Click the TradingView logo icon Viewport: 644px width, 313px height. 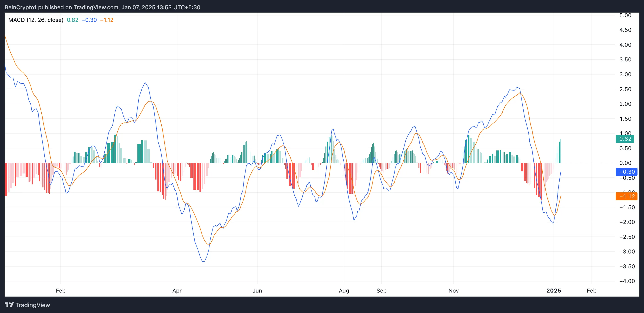(x=9, y=305)
